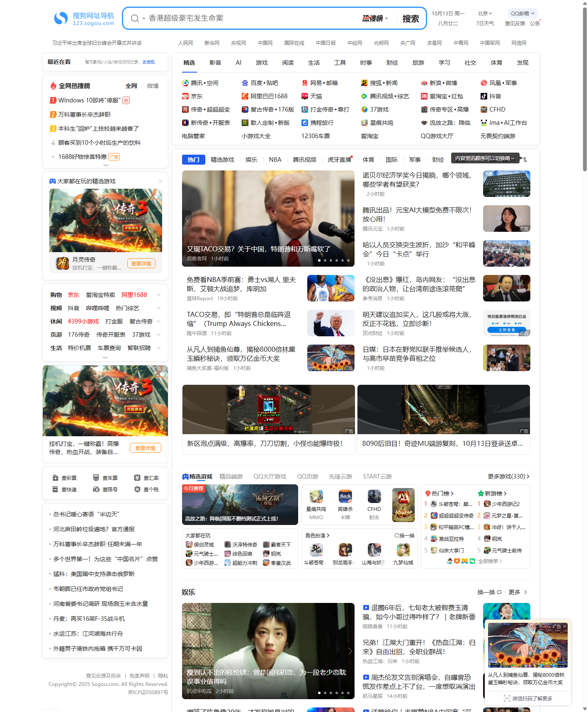Expand the 休闲 category row
588x712 pixels.
158,321
